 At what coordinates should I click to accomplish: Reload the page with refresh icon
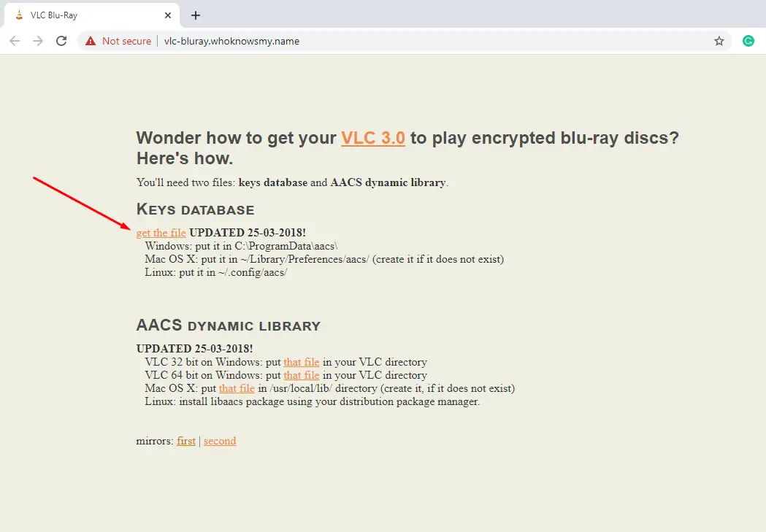coord(61,41)
